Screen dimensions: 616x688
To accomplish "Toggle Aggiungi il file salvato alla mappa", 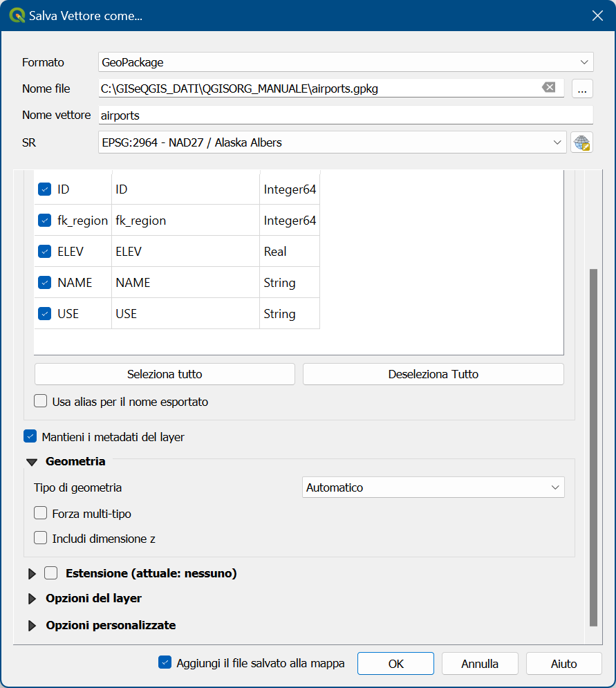I will coord(165,662).
